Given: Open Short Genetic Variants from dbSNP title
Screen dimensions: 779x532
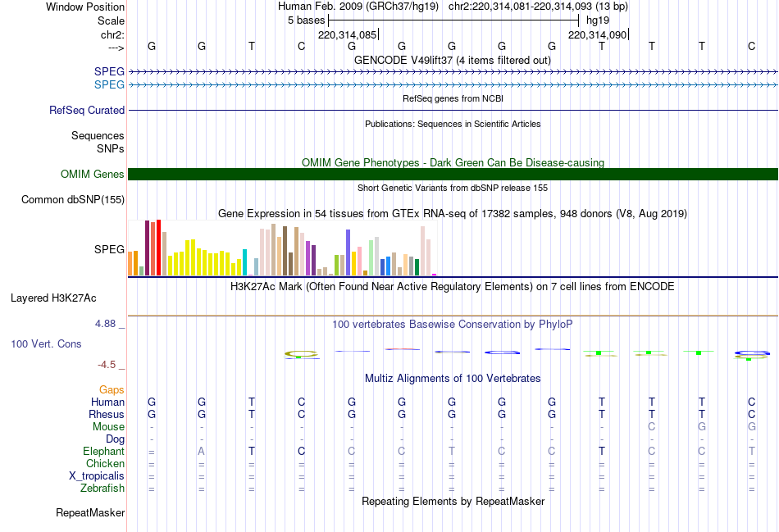Looking at the screenshot, I should pos(453,188).
